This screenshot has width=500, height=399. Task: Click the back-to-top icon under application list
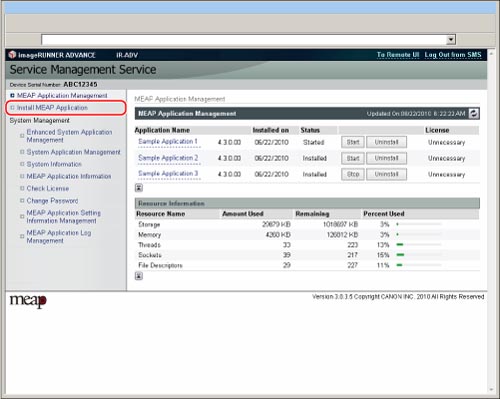point(139,188)
